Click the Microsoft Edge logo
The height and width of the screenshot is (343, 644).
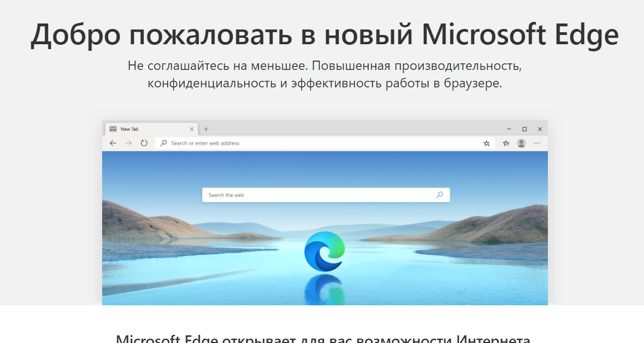coord(324,251)
